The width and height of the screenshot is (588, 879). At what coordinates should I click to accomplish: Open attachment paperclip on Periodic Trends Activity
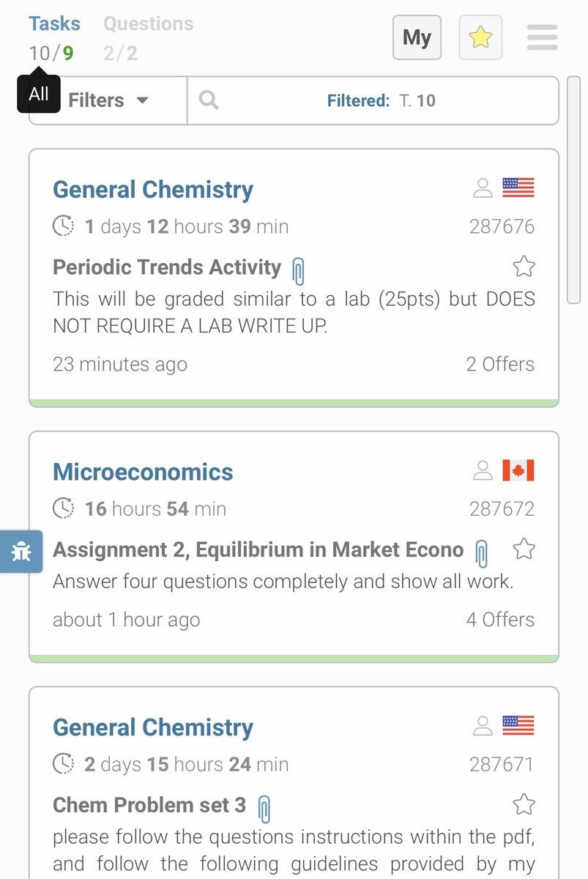[x=298, y=270]
